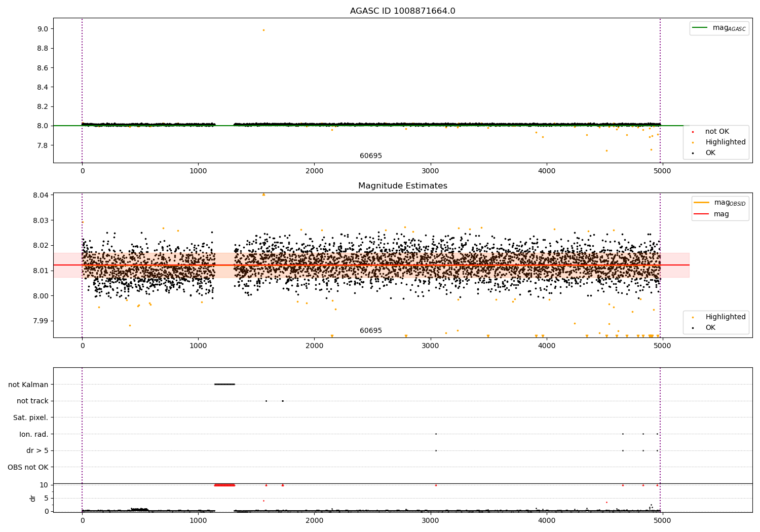Viewport: 760px width, 532px height.
Task: Click the 8.01 y-axis tick label
Action: (x=41, y=271)
